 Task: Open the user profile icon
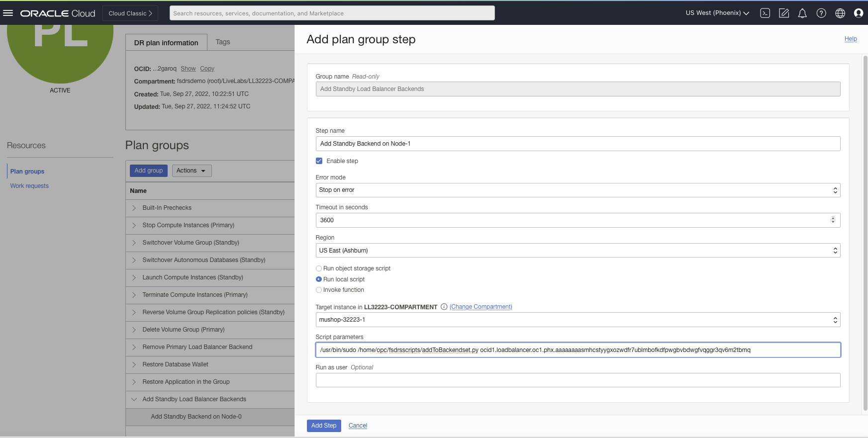(859, 13)
